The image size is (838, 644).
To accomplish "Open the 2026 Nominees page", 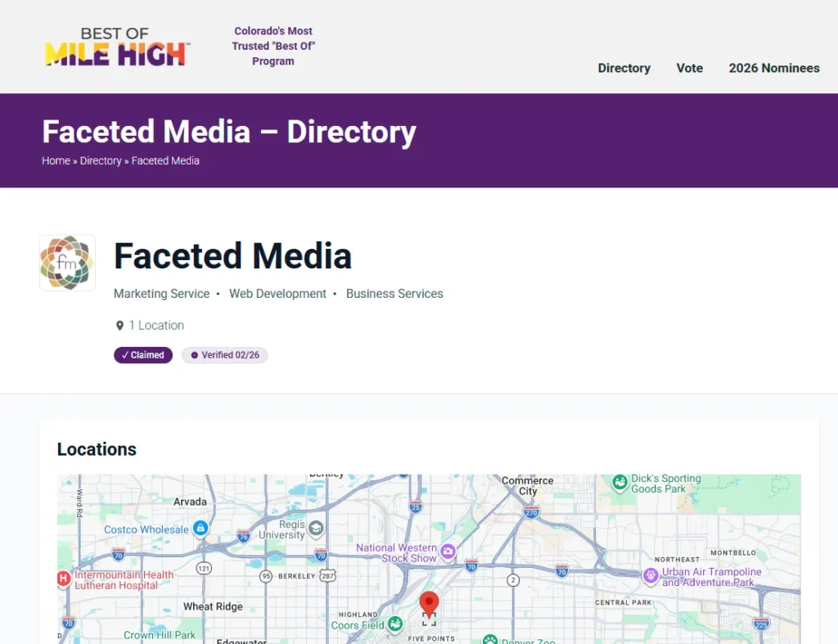I will 773,68.
